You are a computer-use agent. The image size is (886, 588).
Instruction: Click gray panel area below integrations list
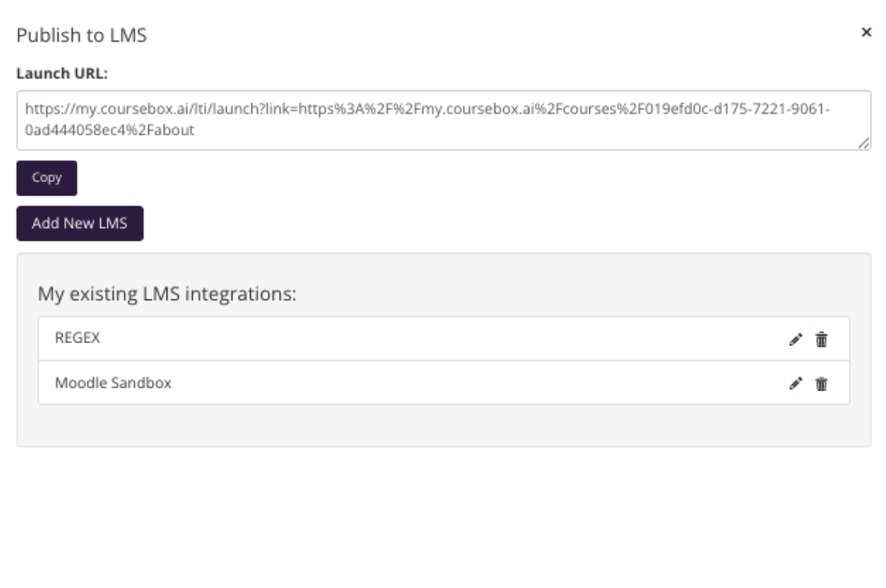444,425
